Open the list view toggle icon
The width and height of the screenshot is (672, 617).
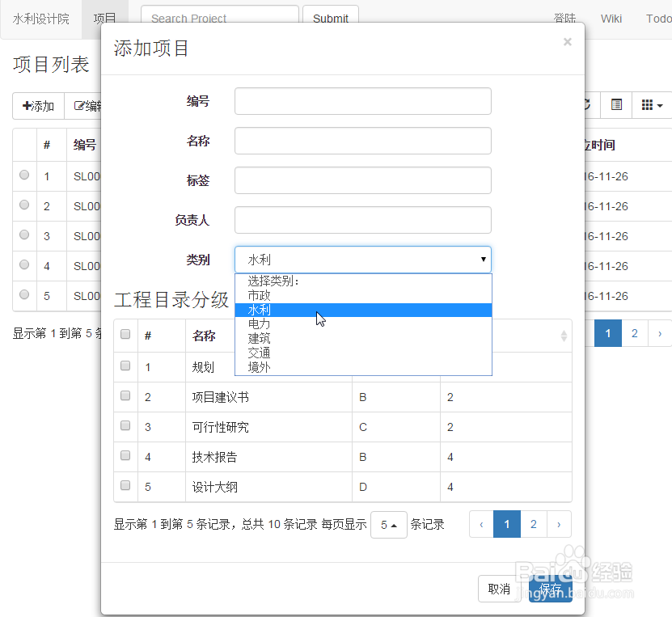coord(616,105)
